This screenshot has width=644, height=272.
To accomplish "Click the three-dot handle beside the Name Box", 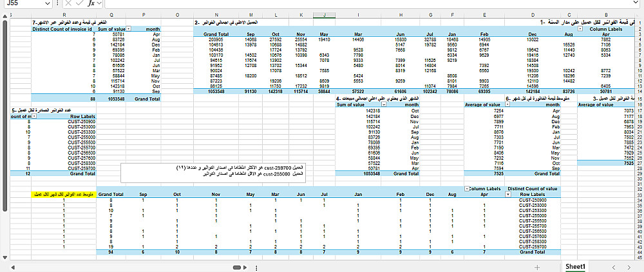I will click(x=57, y=3).
